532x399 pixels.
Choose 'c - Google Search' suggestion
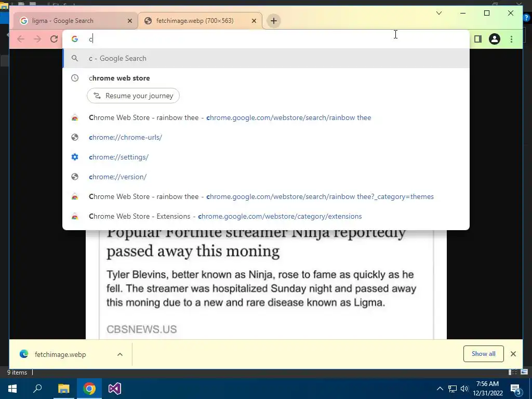266,58
